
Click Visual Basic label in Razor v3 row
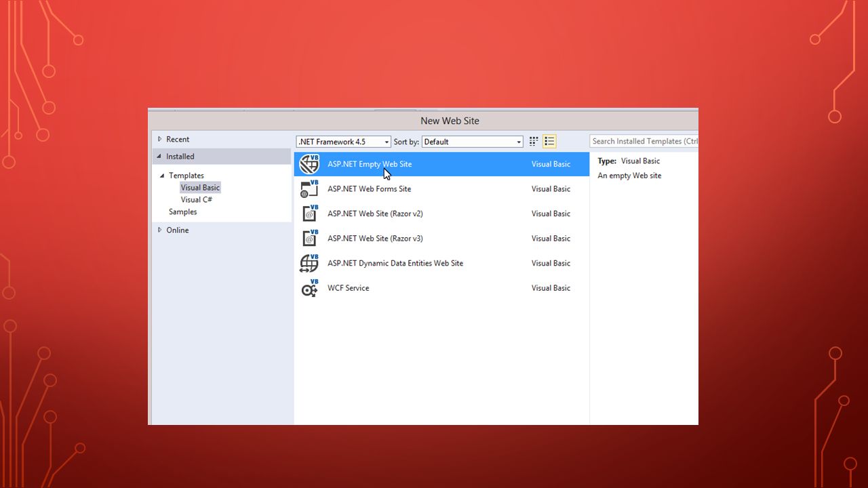pyautogui.click(x=551, y=239)
